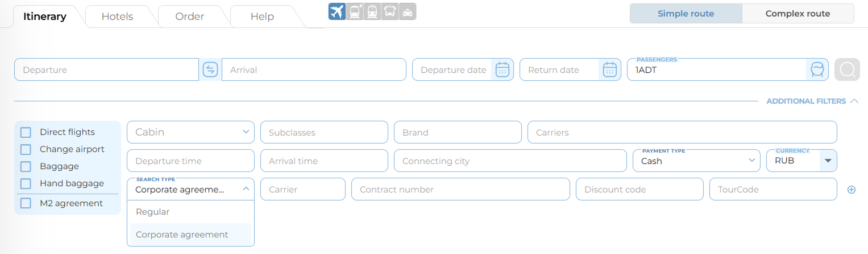Tick the Baggage checkbox
The width and height of the screenshot is (868, 254).
pyautogui.click(x=26, y=166)
